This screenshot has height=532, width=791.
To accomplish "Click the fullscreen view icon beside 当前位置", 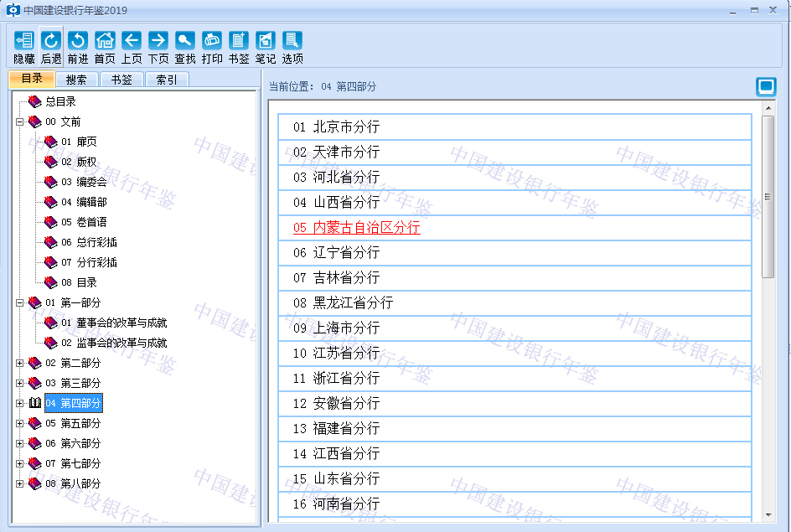I will (x=766, y=87).
